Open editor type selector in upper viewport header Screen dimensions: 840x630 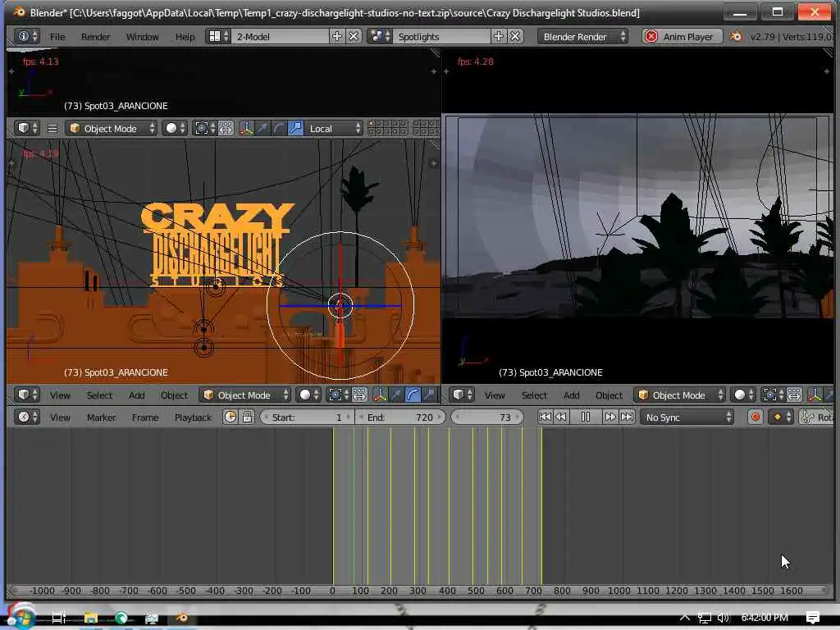tap(27, 129)
